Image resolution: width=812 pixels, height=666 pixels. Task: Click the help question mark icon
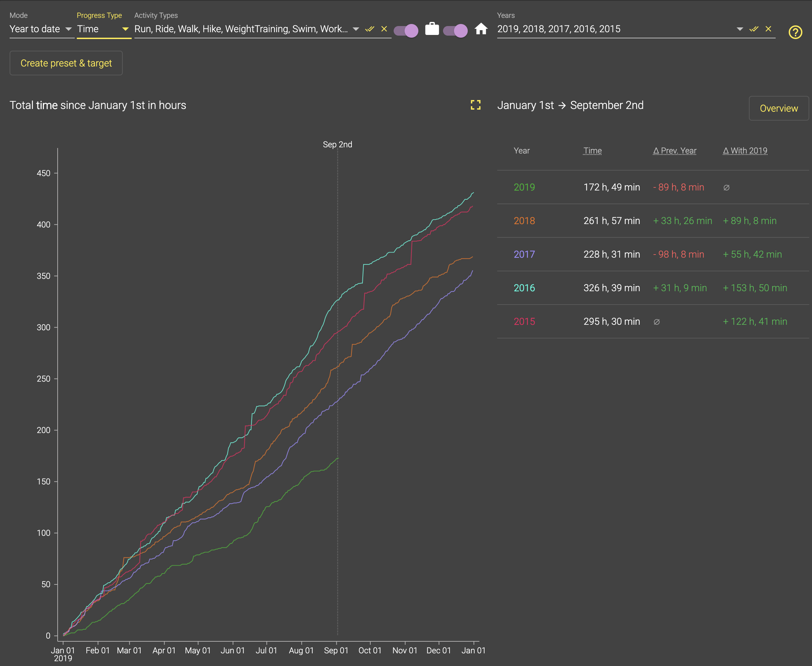795,32
